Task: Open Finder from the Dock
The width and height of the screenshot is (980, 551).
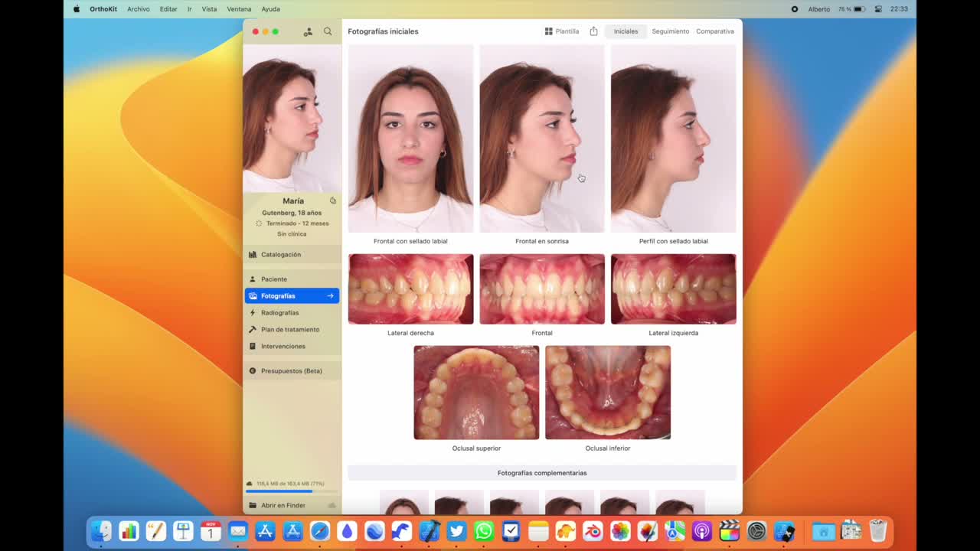Action: click(x=101, y=530)
